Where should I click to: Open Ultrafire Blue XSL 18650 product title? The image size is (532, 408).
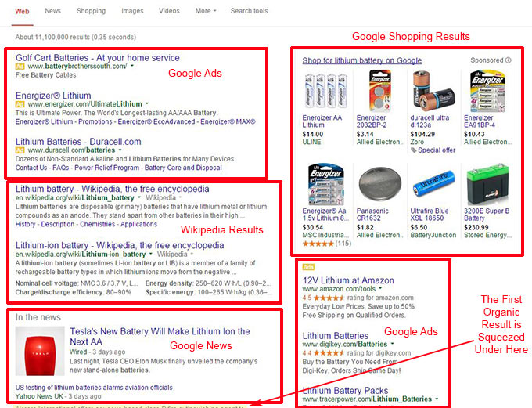coord(430,215)
